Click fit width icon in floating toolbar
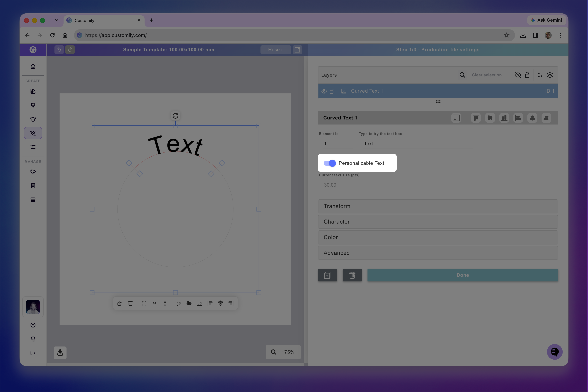Screen dimensions: 588x392 coord(155,303)
